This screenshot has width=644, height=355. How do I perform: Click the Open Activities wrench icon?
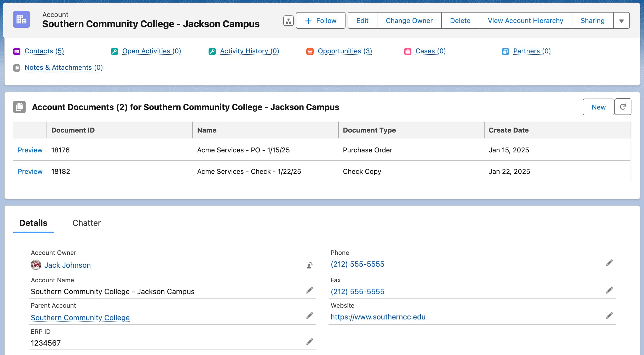point(114,51)
